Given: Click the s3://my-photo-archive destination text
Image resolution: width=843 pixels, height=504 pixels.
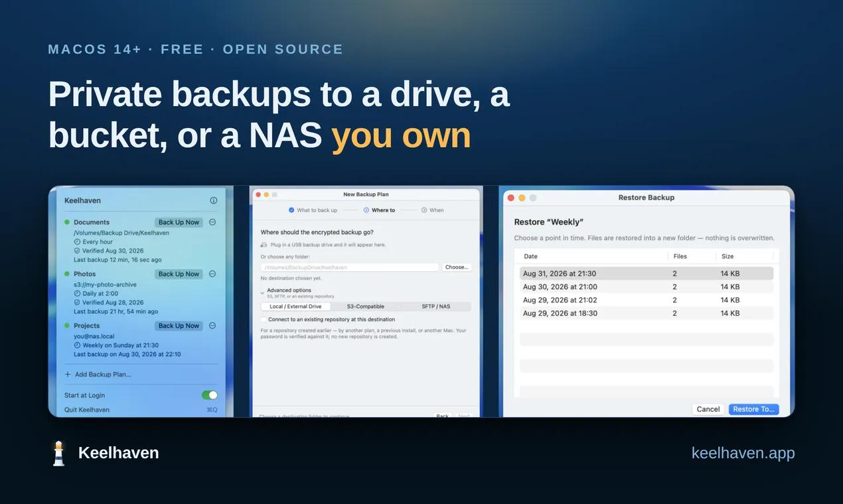Looking at the screenshot, I should [x=105, y=284].
